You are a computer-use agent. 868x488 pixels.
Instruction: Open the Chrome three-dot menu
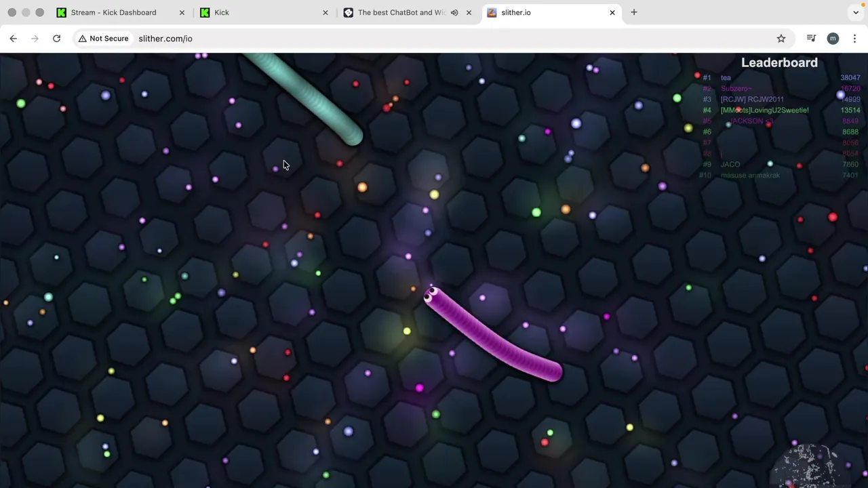click(x=854, y=39)
